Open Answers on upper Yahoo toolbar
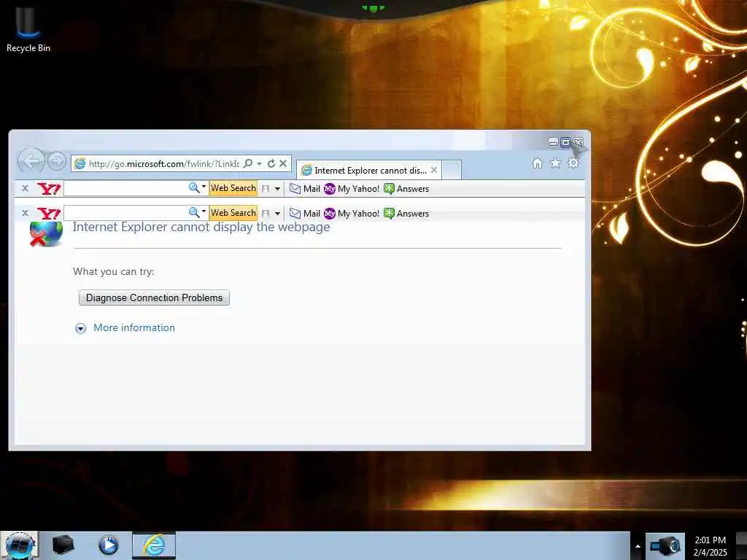The height and width of the screenshot is (560, 747). (406, 189)
